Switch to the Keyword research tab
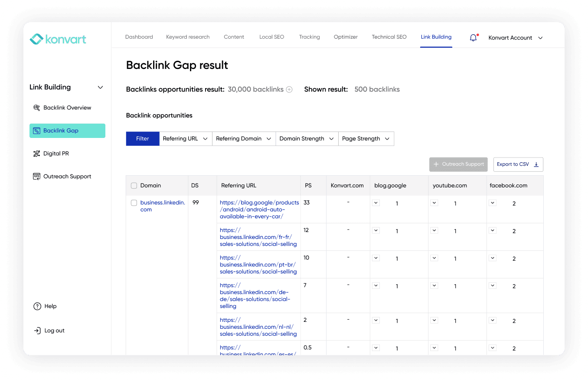This screenshot has width=588, height=380. pyautogui.click(x=188, y=37)
